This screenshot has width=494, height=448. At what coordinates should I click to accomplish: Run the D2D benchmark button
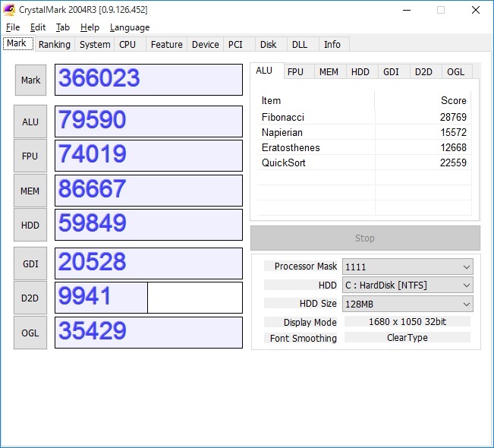[30, 298]
